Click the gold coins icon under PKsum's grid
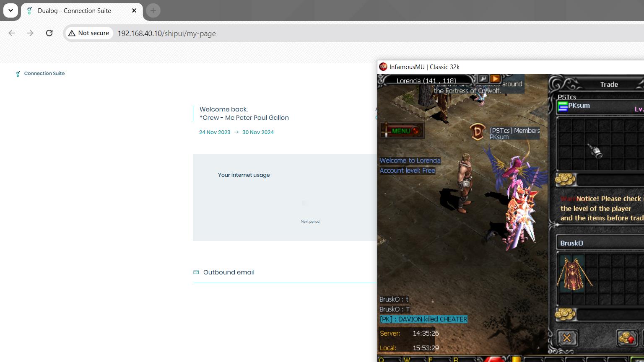644x362 pixels. pyautogui.click(x=565, y=180)
